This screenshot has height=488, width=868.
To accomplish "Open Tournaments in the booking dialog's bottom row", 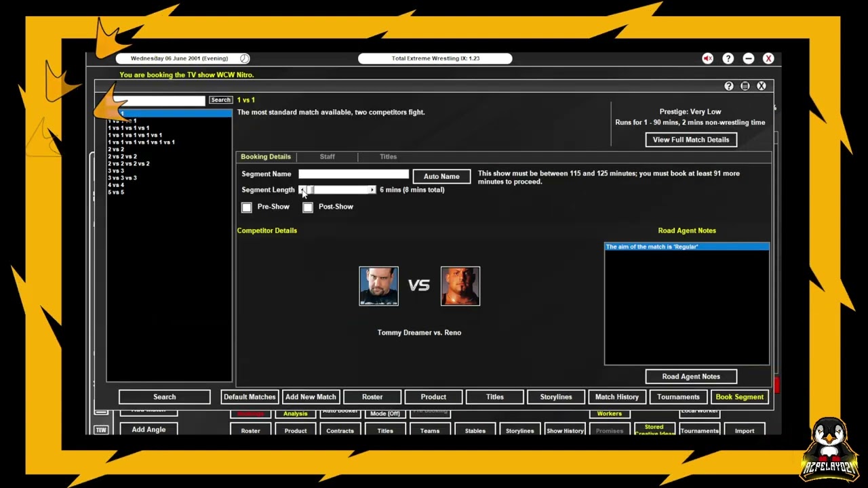I will [678, 397].
